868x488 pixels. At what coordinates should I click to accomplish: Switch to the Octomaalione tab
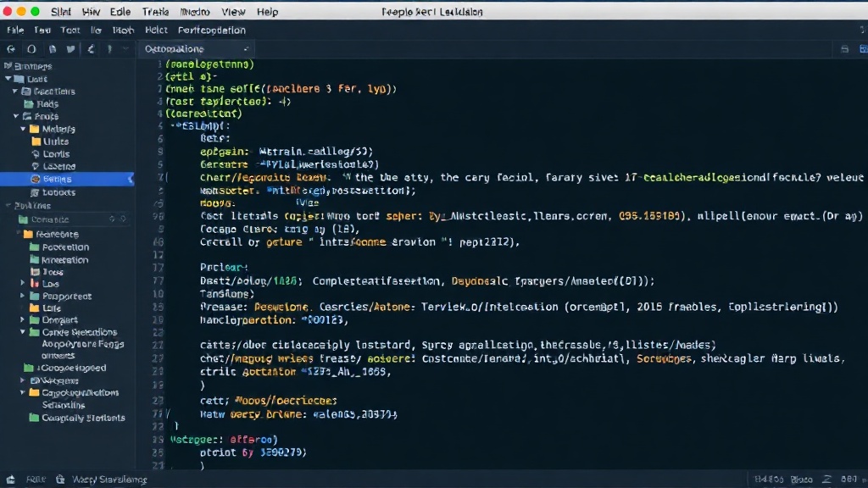pyautogui.click(x=196, y=48)
